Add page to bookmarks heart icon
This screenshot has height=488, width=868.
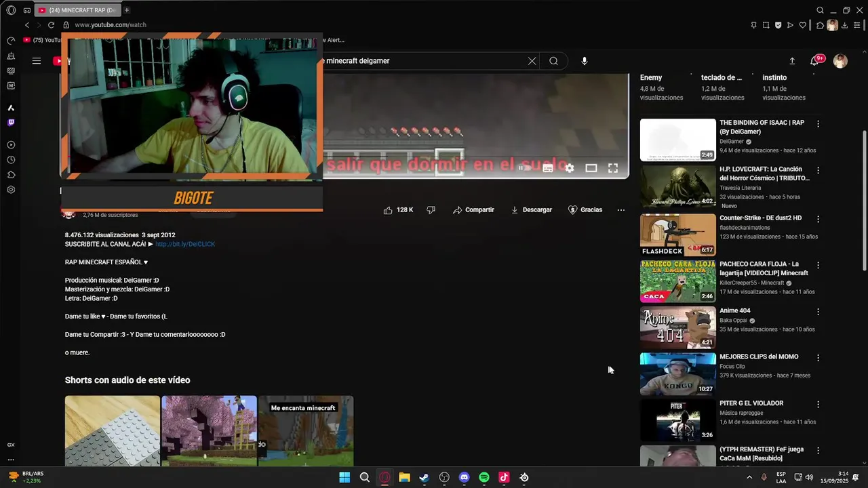tap(802, 25)
